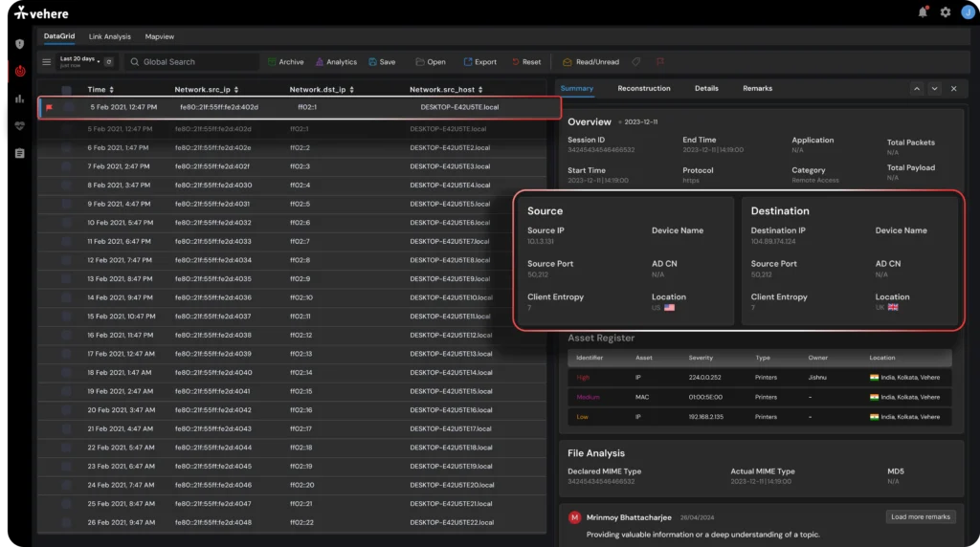The image size is (980, 547).
Task: Check the 17 Feb 2021, 12:47 AM row checkbox
Action: pos(66,354)
